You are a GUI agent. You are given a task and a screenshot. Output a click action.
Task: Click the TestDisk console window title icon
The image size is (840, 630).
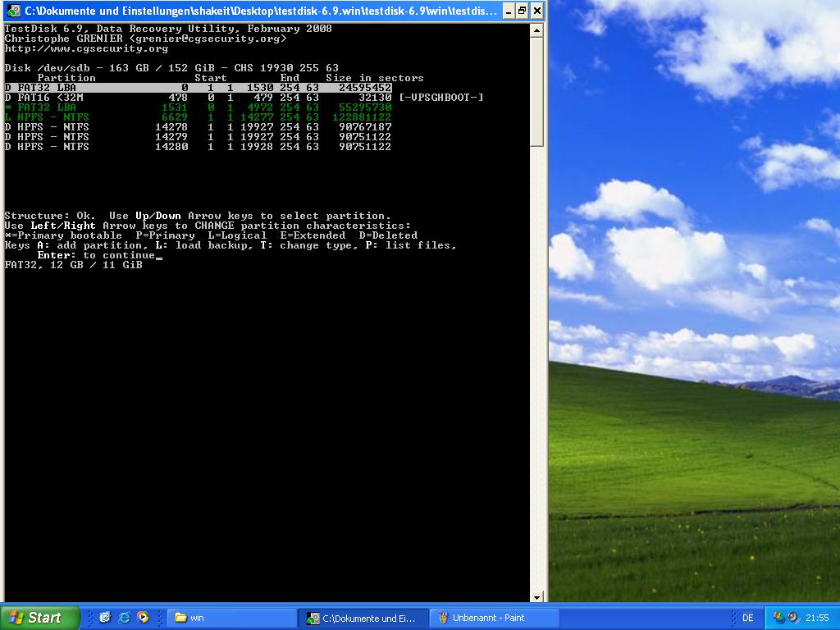coord(14,10)
